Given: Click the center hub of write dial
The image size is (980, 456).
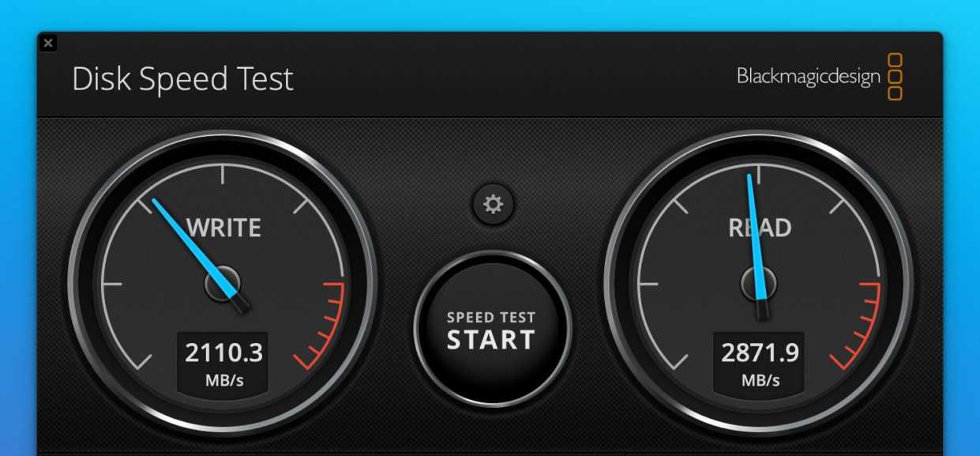Looking at the screenshot, I should point(222,284).
